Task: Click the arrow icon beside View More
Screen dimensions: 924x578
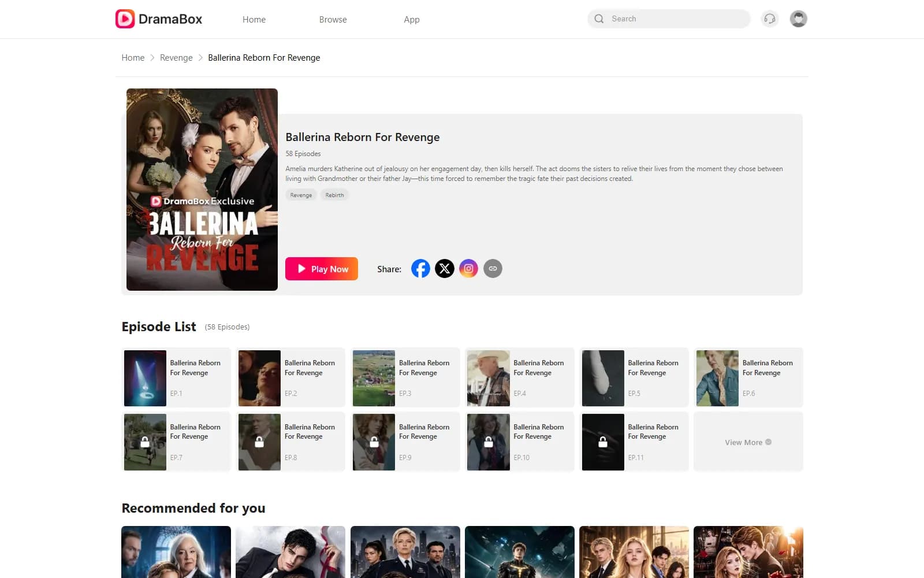Action: click(769, 442)
